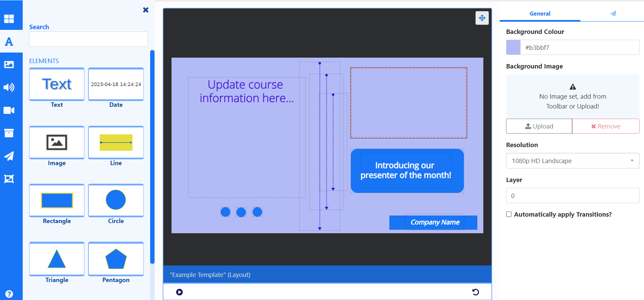Open the widgets grid sidebar icon

click(x=9, y=19)
